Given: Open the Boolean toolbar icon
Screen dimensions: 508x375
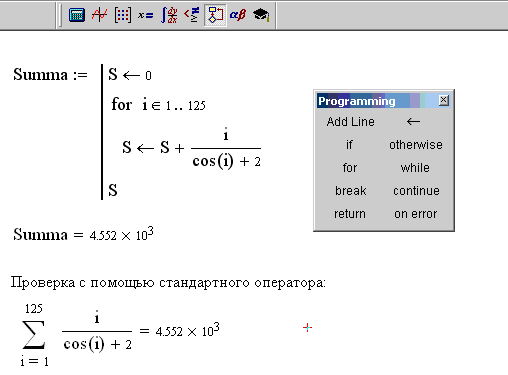Looking at the screenshot, I should coord(192,15).
